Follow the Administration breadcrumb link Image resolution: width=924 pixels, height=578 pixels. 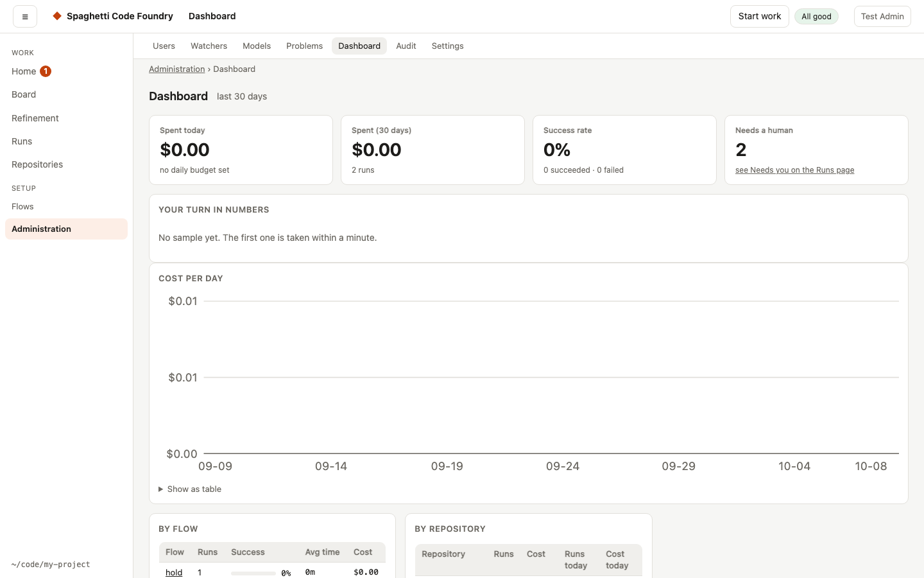(177, 69)
